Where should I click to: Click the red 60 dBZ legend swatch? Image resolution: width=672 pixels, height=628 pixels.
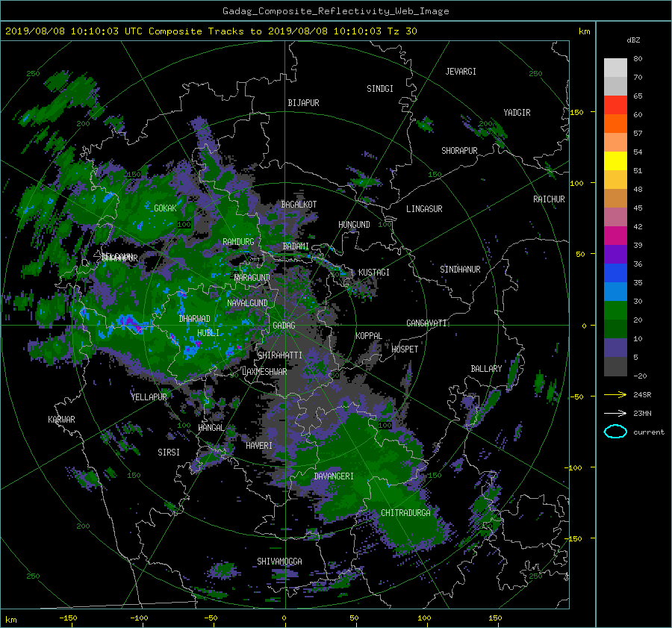tap(615, 105)
